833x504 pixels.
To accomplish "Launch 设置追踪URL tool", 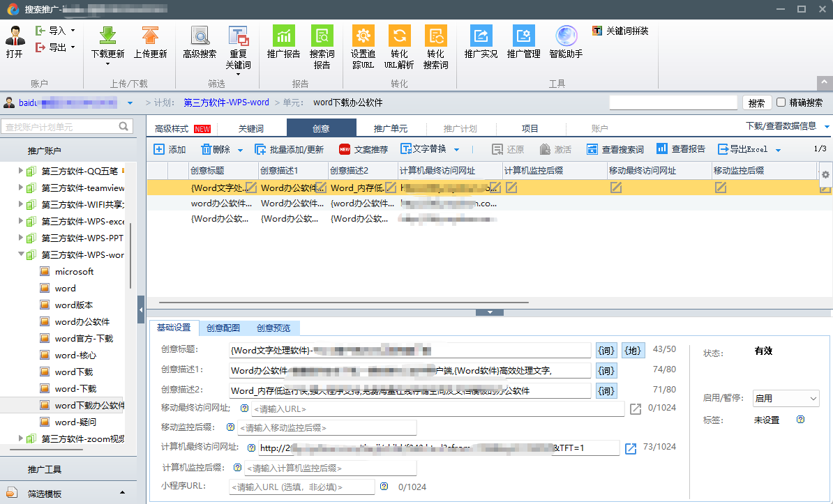I will coord(363,43).
